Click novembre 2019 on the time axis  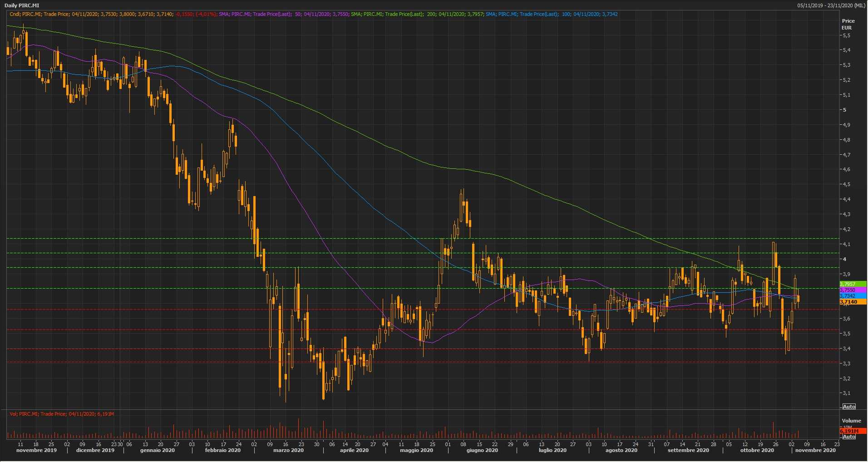point(36,450)
